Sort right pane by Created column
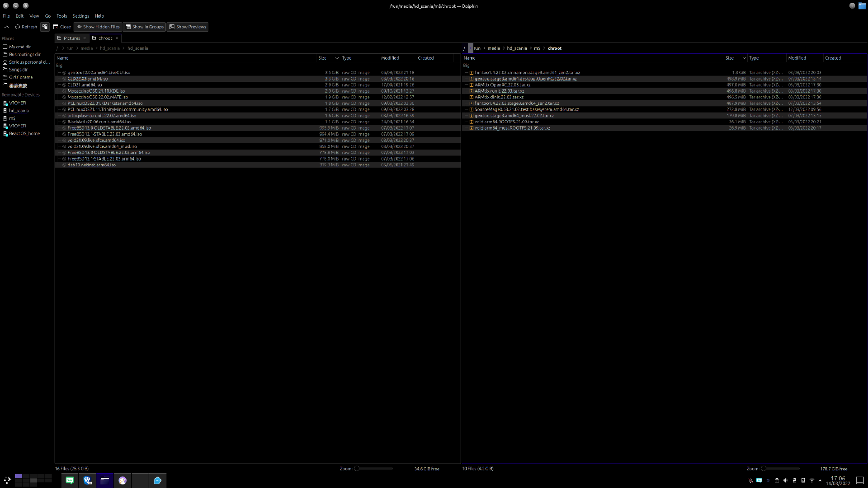Viewport: 868px width, 488px height. click(841, 58)
